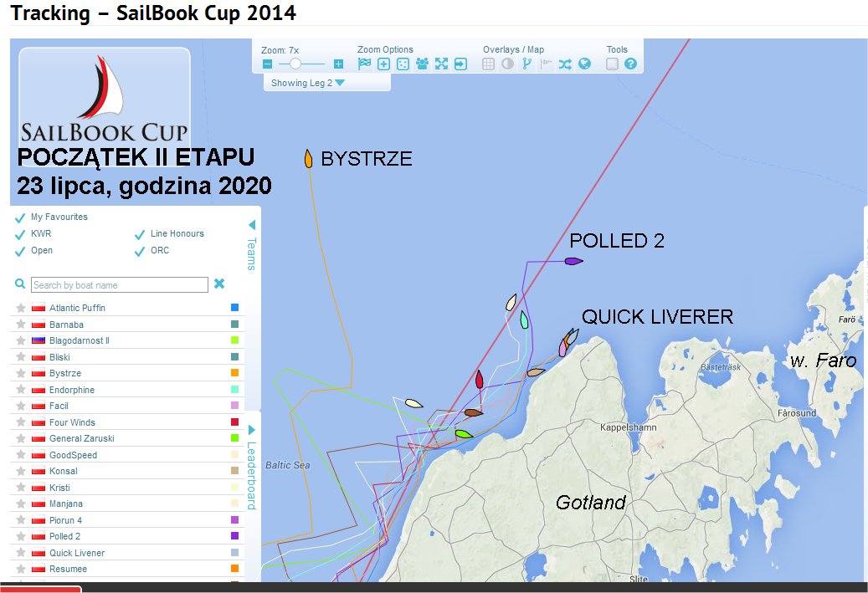Click the fullscreen expand arrows icon

(x=441, y=64)
